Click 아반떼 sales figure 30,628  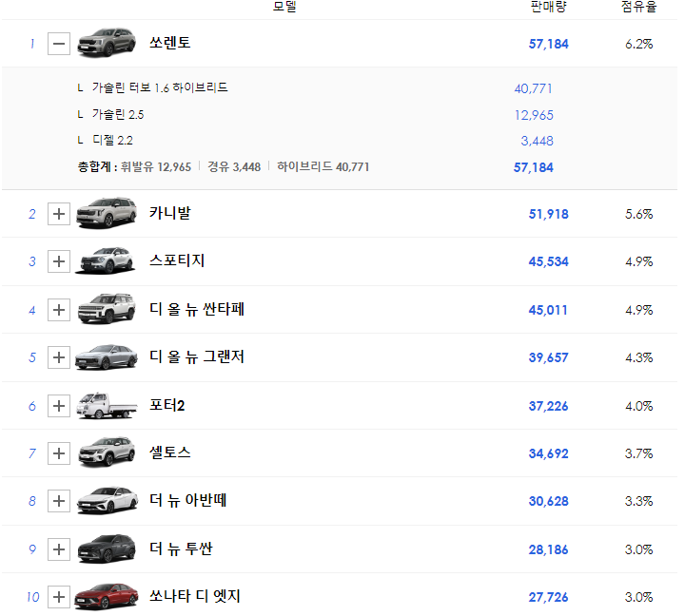(548, 501)
